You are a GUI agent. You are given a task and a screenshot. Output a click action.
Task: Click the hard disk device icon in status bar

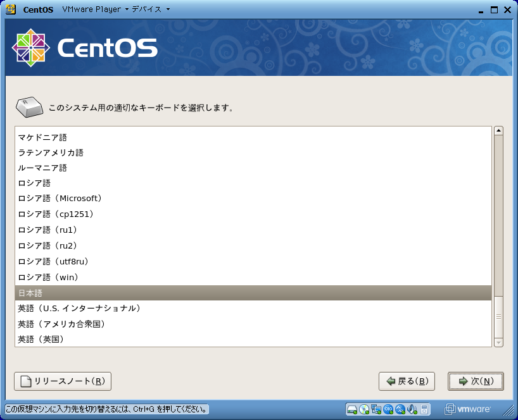tap(351, 409)
